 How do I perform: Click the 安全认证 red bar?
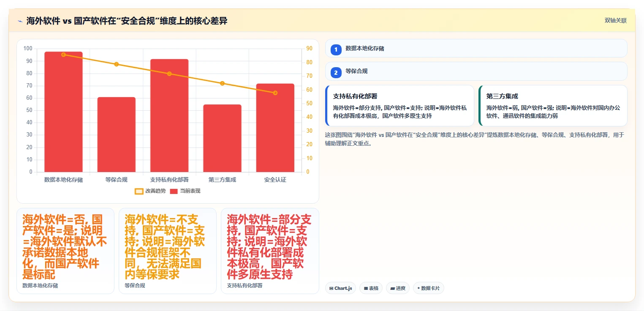(x=275, y=128)
